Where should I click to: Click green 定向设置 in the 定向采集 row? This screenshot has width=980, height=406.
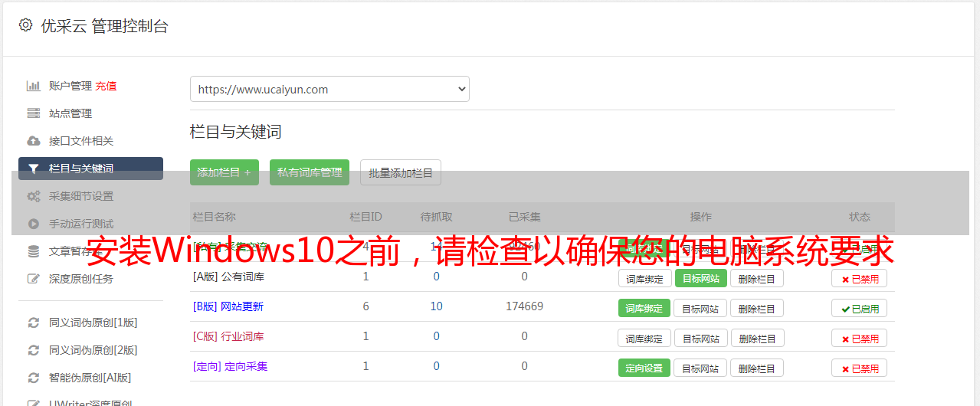644,368
